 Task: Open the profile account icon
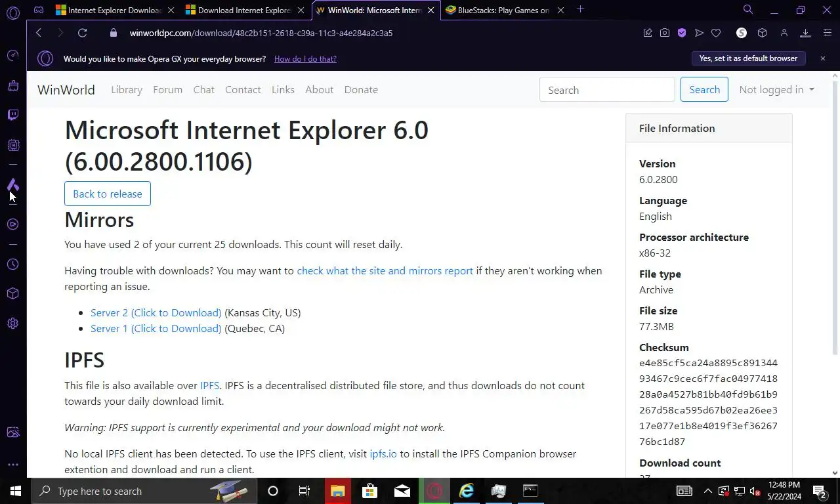(784, 33)
